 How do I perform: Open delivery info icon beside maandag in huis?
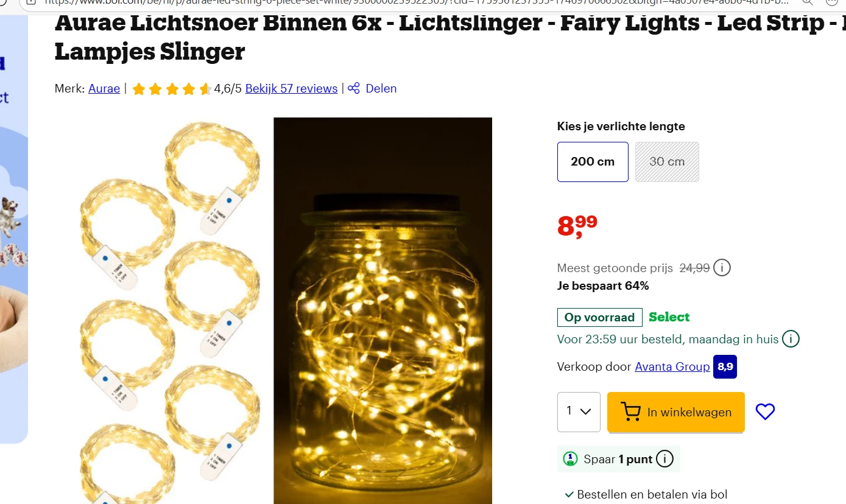coord(791,339)
